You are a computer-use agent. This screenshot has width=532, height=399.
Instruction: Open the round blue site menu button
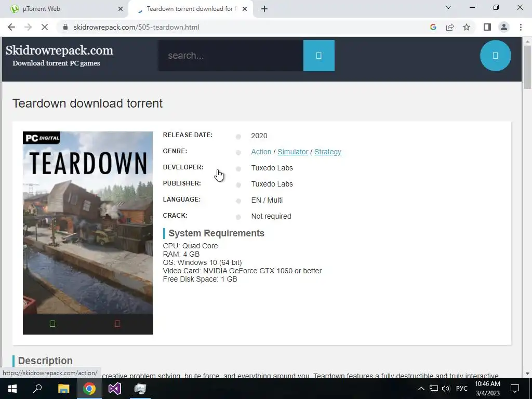(x=495, y=56)
